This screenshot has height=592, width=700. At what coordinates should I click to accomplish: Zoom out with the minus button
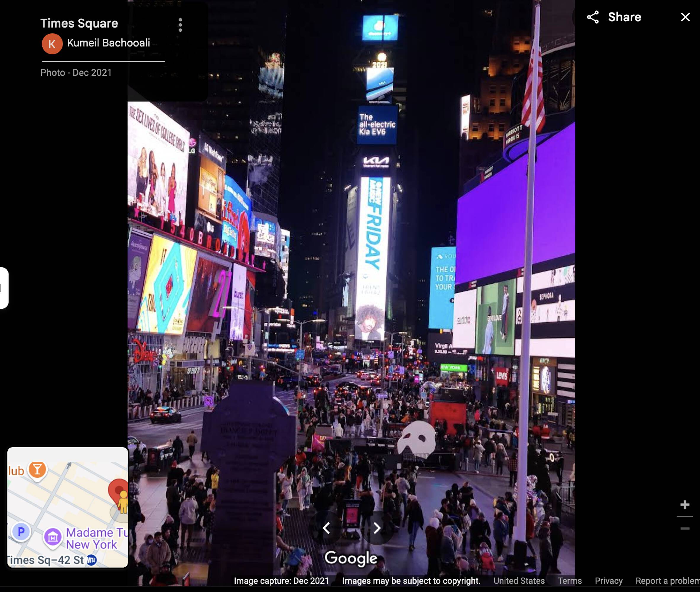tap(685, 529)
